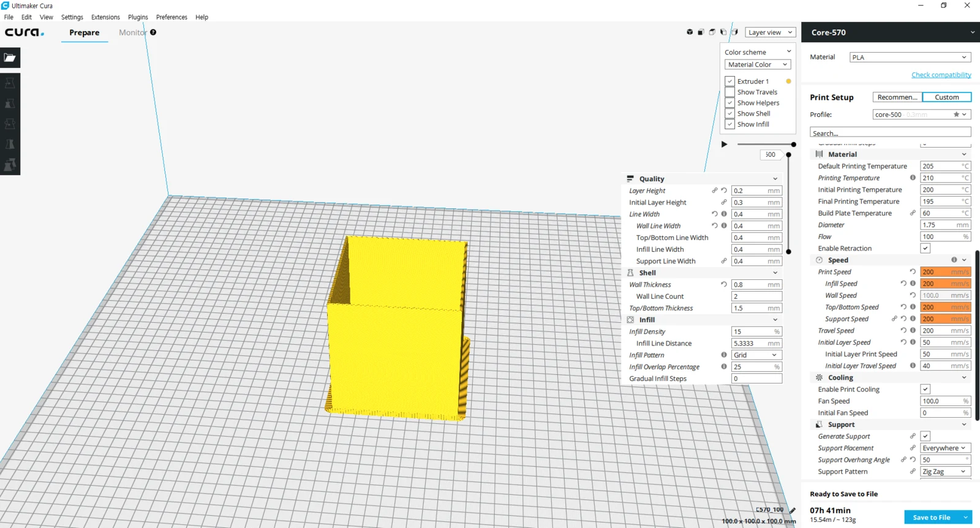Viewport: 980px width, 528px height.
Task: Click the Save to File button
Action: click(932, 517)
